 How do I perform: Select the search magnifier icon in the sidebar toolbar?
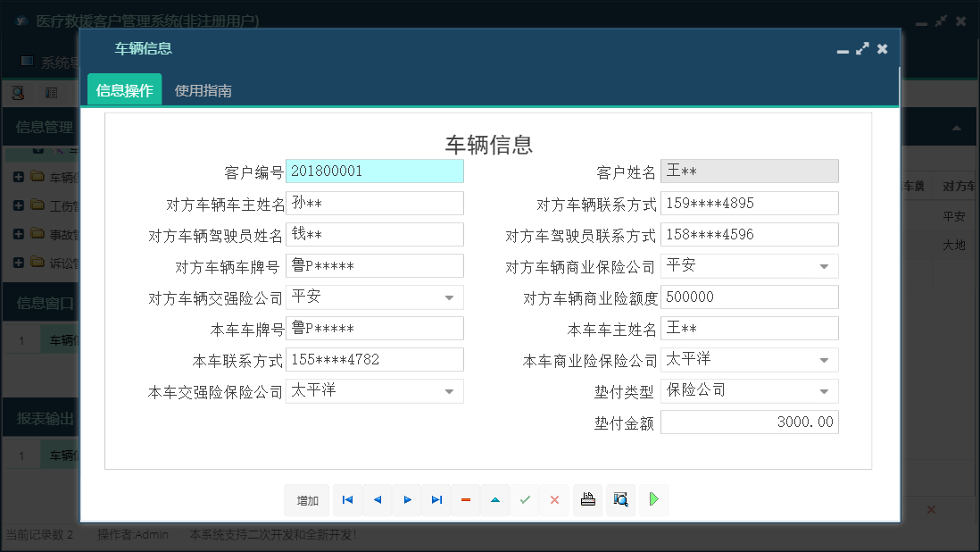[x=18, y=92]
